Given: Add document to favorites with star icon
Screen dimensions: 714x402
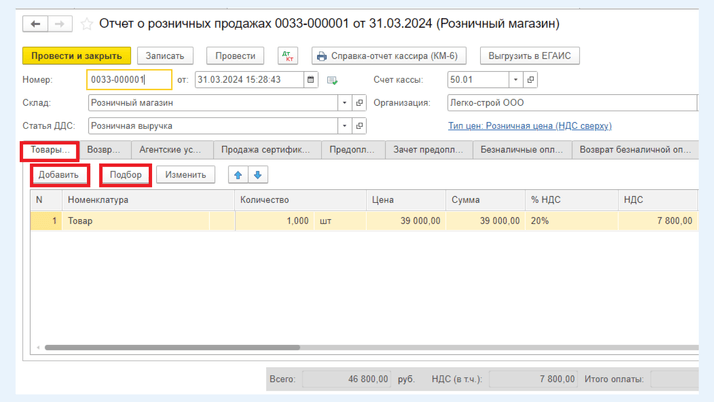Looking at the screenshot, I should 87,24.
